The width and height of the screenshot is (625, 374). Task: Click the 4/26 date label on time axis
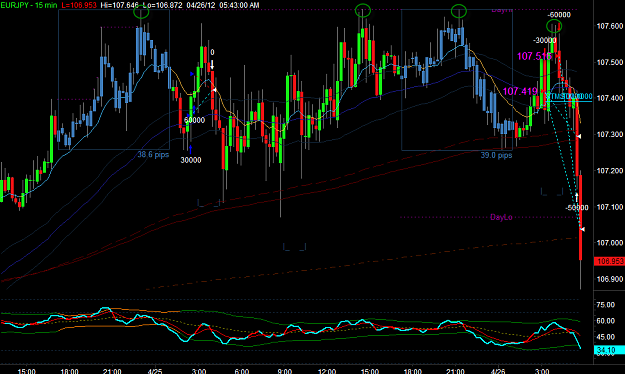tap(498, 371)
